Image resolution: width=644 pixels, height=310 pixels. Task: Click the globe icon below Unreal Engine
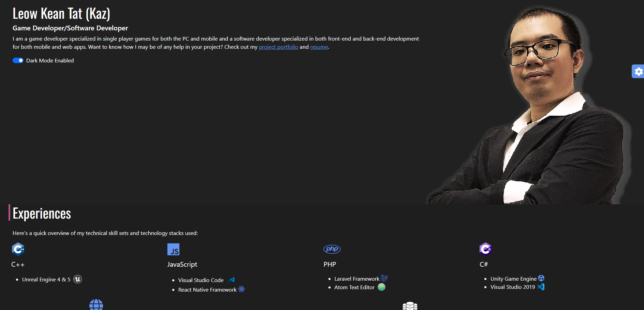click(96, 305)
